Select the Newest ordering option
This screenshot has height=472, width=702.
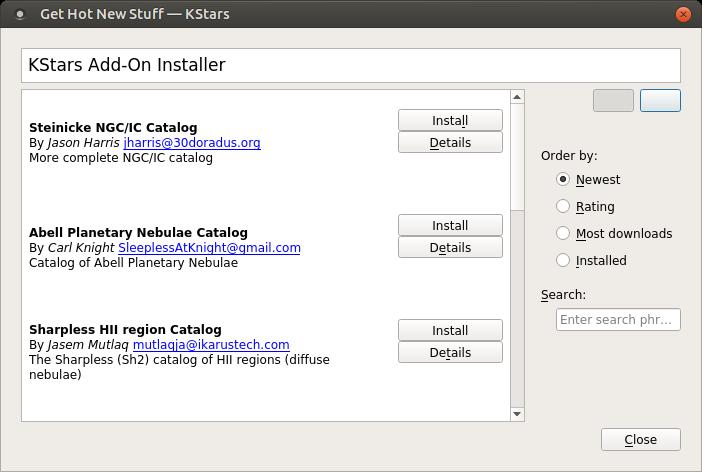coord(564,180)
